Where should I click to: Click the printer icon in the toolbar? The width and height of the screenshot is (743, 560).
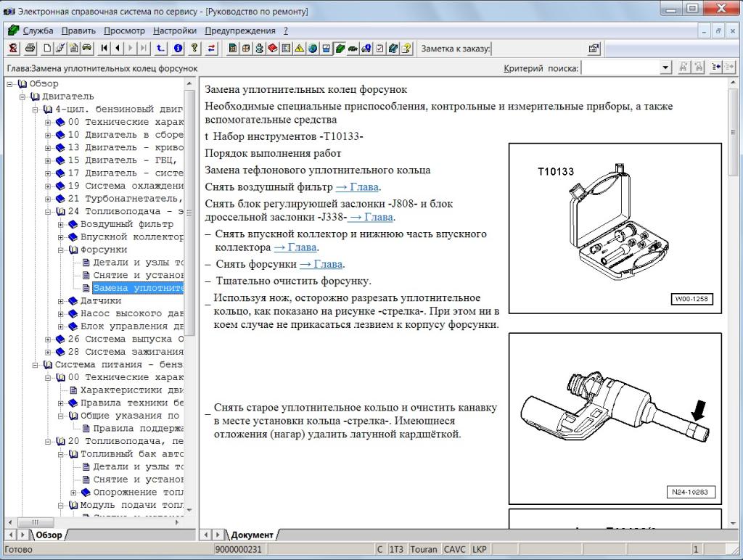click(x=30, y=49)
